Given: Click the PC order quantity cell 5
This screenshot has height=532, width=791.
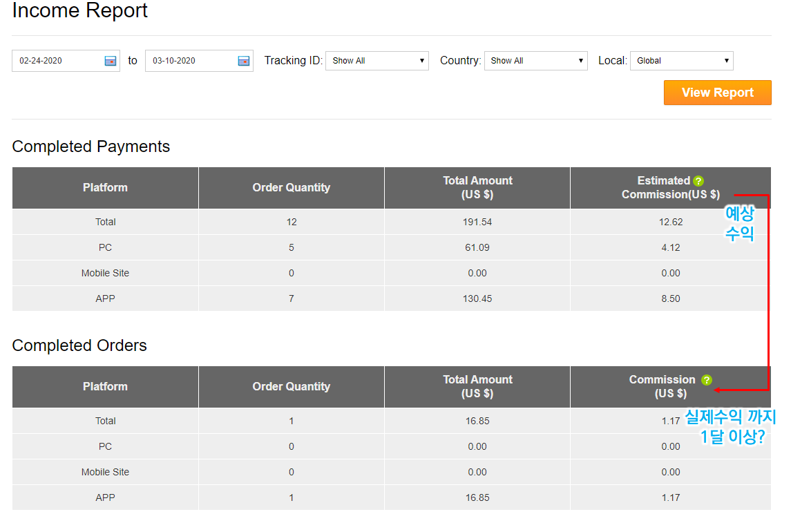Looking at the screenshot, I should click(291, 248).
